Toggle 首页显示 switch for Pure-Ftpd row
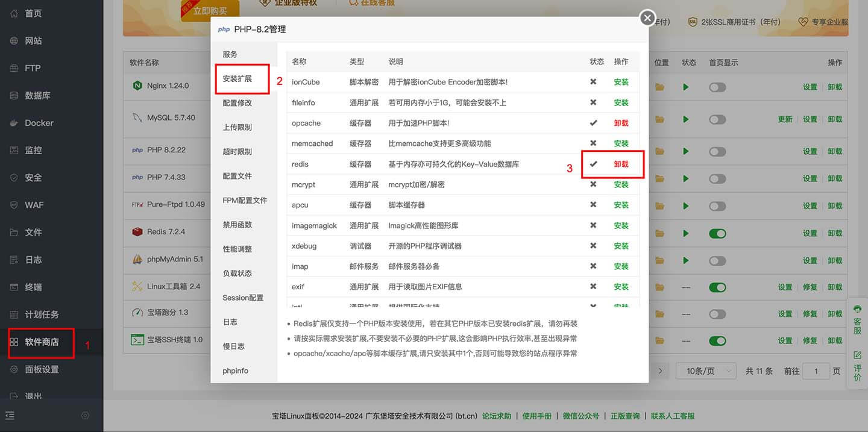 click(x=717, y=206)
